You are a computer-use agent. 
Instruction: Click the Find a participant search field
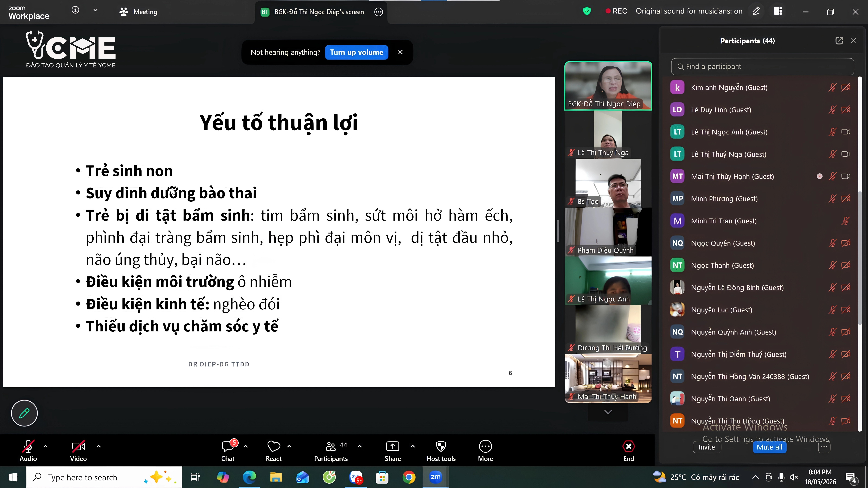pos(763,66)
